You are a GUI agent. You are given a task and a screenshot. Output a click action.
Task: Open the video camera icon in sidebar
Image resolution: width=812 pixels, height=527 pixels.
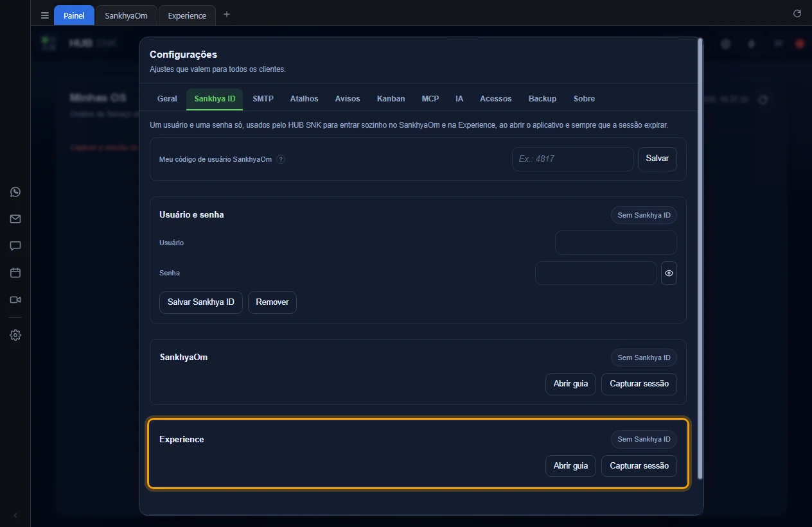pos(15,300)
